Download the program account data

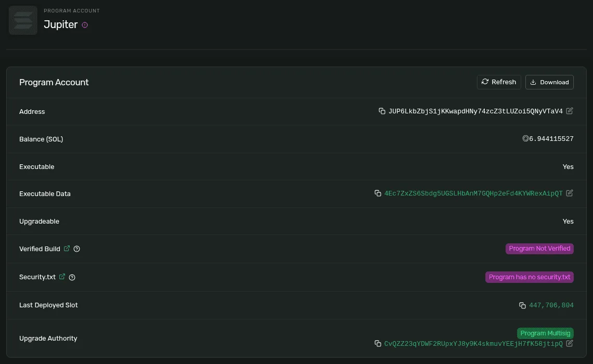[549, 82]
